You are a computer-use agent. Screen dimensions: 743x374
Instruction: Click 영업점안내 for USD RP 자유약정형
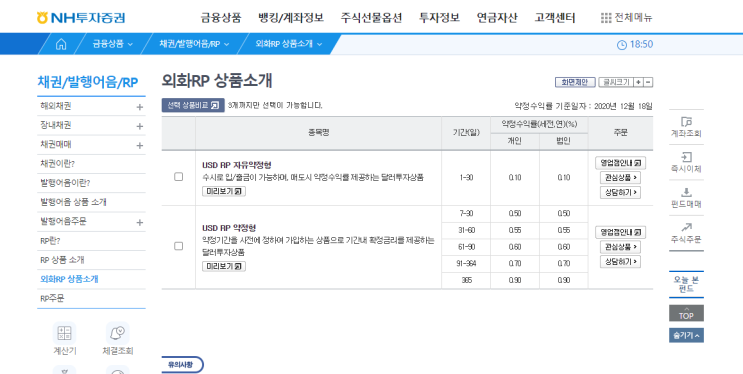(620, 163)
